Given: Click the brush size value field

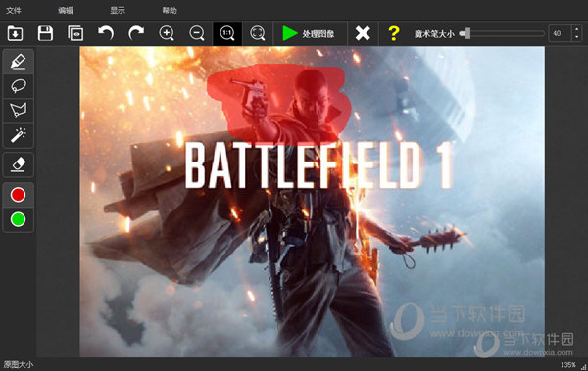Looking at the screenshot, I should (560, 33).
